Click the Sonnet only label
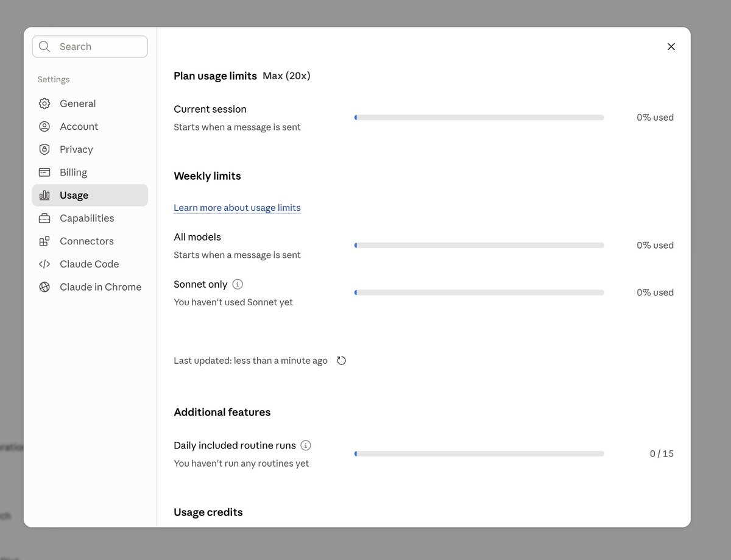The height and width of the screenshot is (560, 731). click(200, 285)
